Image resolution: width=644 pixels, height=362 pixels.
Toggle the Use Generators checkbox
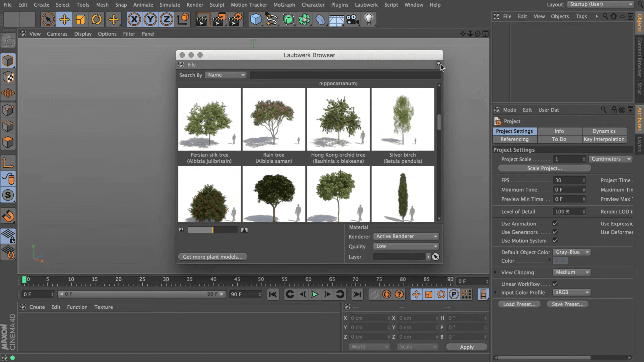[x=555, y=232]
